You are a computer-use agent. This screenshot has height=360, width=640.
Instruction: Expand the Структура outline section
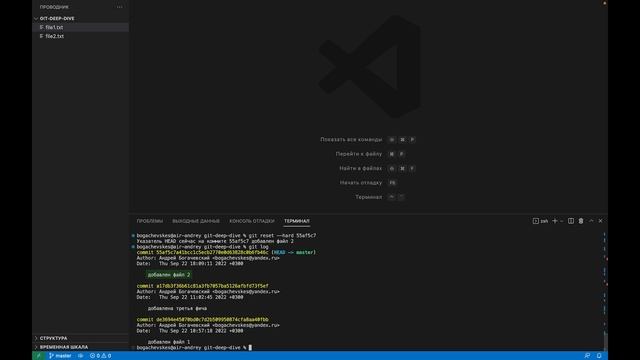coord(80,338)
